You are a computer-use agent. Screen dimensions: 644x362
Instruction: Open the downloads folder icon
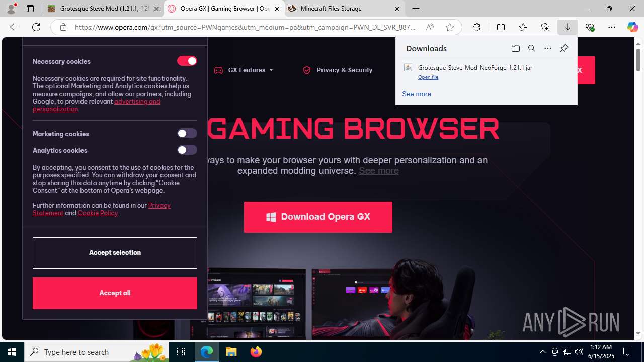coord(515,48)
